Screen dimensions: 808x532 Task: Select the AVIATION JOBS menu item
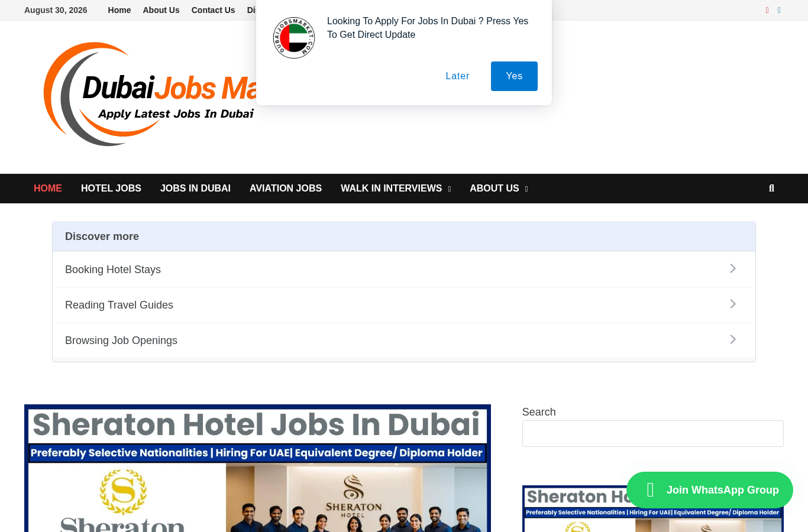coord(286,189)
